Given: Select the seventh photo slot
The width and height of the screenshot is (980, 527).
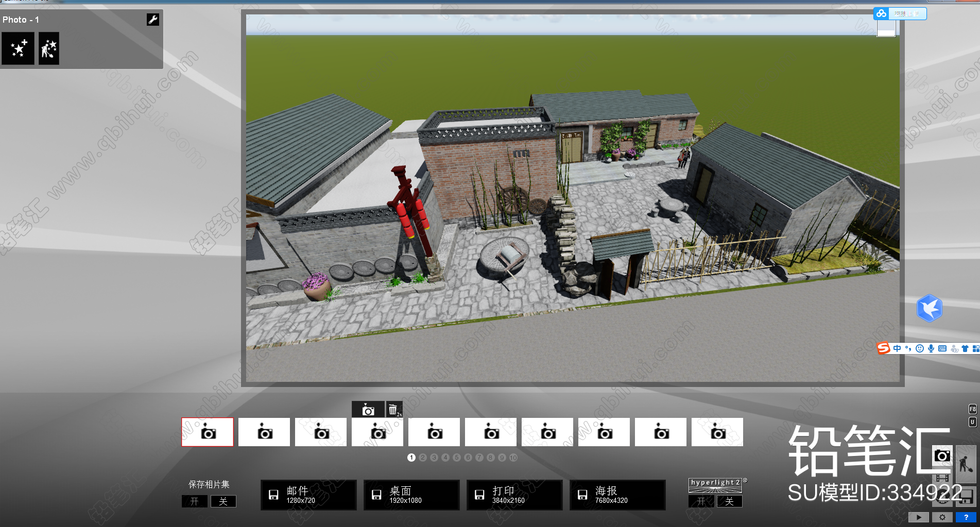Looking at the screenshot, I should tap(547, 432).
